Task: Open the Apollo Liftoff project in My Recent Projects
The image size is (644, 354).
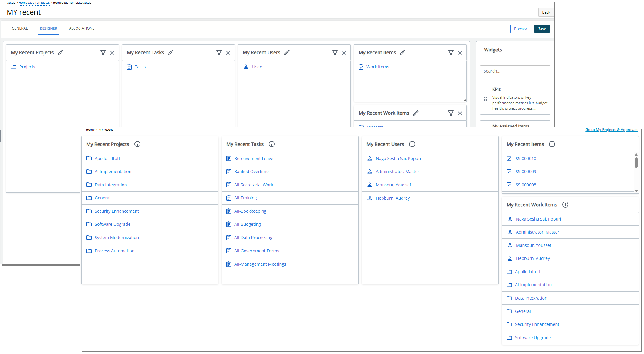Action: (x=107, y=159)
